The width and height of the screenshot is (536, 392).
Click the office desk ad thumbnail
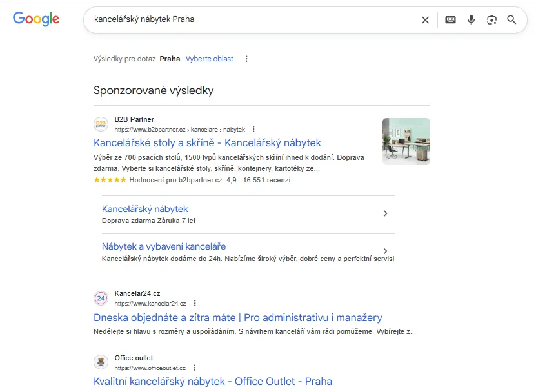(x=406, y=141)
